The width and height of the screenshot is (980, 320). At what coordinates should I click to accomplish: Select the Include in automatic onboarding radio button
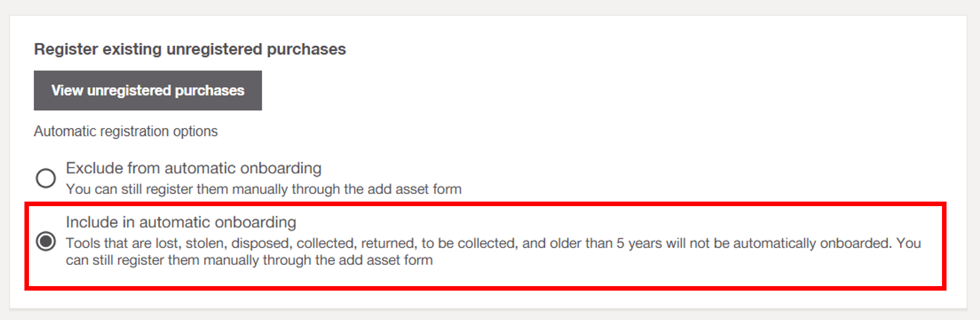click(x=46, y=241)
